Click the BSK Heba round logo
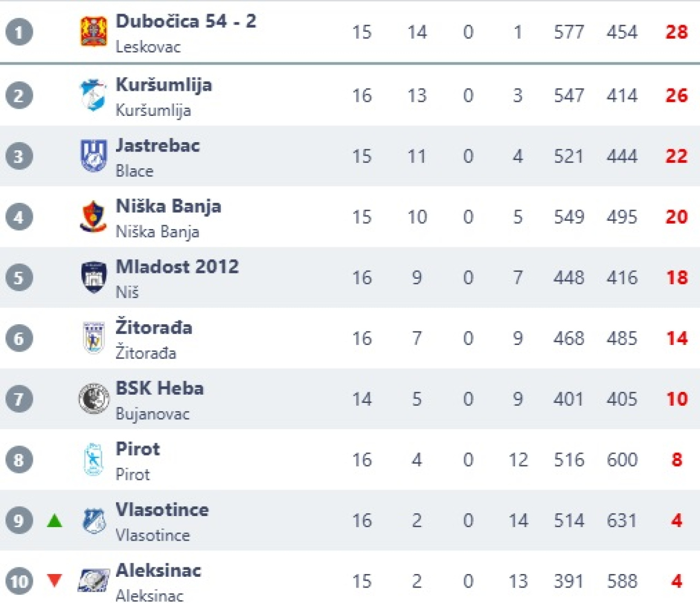 point(94,399)
